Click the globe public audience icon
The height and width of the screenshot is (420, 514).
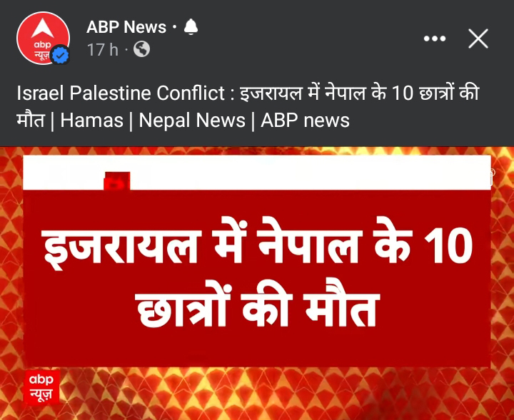pos(141,49)
